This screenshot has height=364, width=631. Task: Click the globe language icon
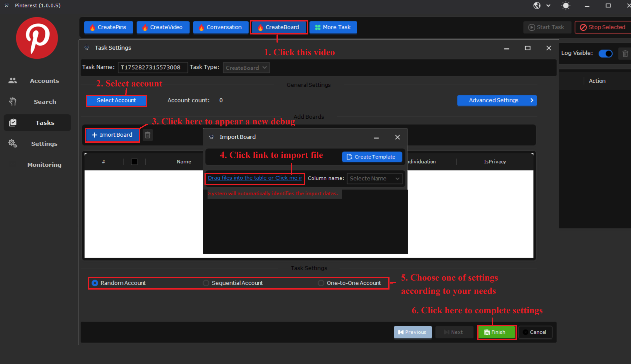point(537,5)
